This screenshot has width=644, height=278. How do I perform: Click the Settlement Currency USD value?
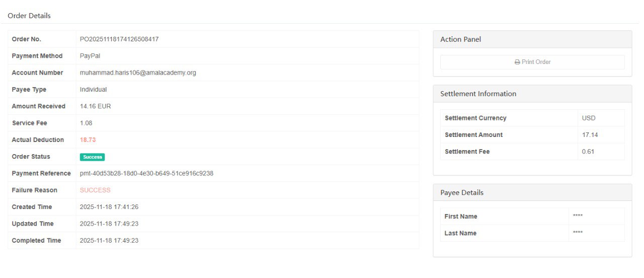tap(588, 118)
